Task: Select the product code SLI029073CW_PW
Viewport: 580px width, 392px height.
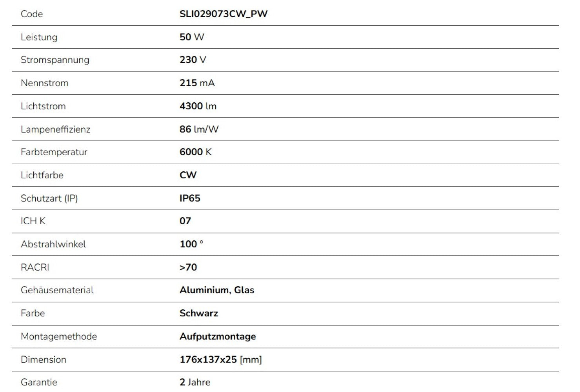Action: 224,14
